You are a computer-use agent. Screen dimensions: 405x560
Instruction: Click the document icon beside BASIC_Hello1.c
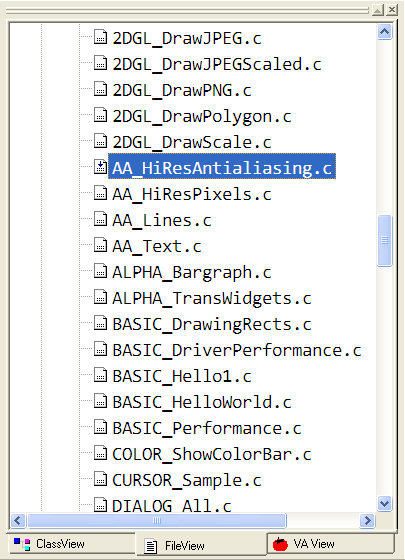[x=100, y=375]
